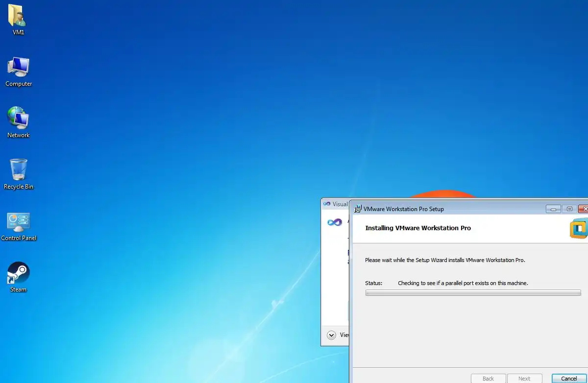The image size is (588, 383).
Task: Click the disabled Back button
Action: [488, 379]
